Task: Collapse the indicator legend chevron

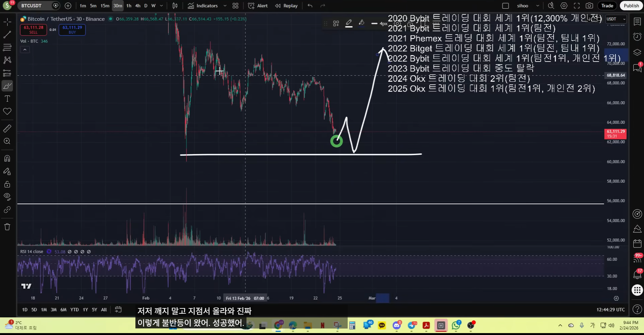Action: (x=25, y=49)
